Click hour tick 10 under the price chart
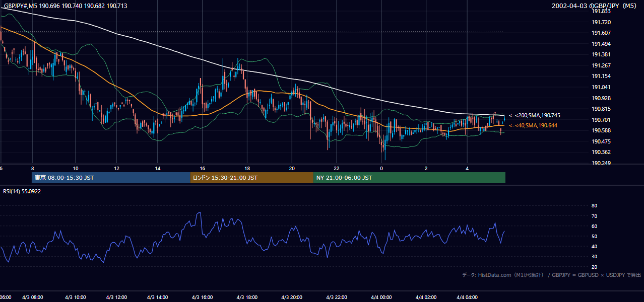The height and width of the screenshot is (302, 644). [x=76, y=168]
